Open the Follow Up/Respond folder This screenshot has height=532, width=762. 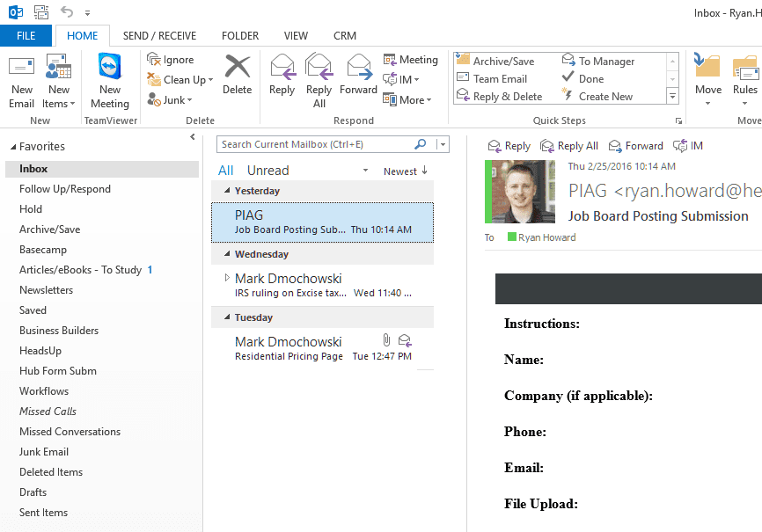pos(64,189)
